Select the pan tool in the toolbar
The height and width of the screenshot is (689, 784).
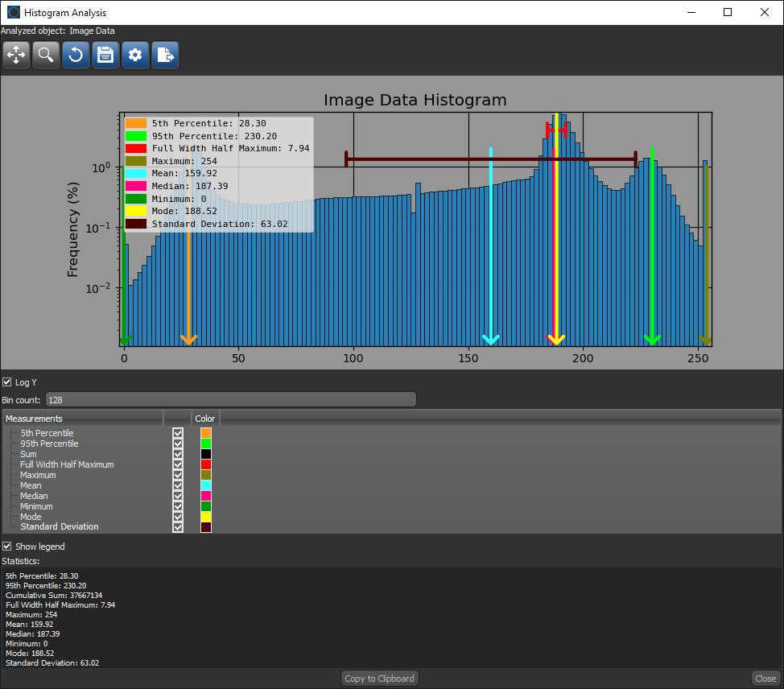(16, 55)
